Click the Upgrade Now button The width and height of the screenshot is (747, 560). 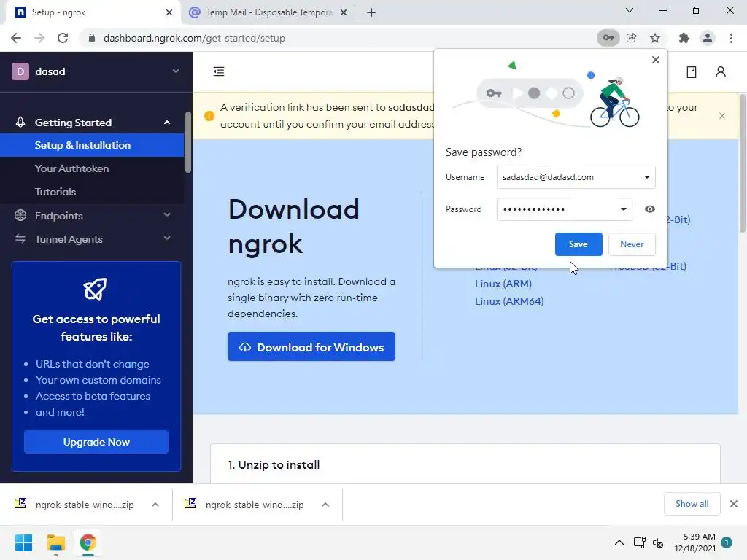click(x=96, y=442)
